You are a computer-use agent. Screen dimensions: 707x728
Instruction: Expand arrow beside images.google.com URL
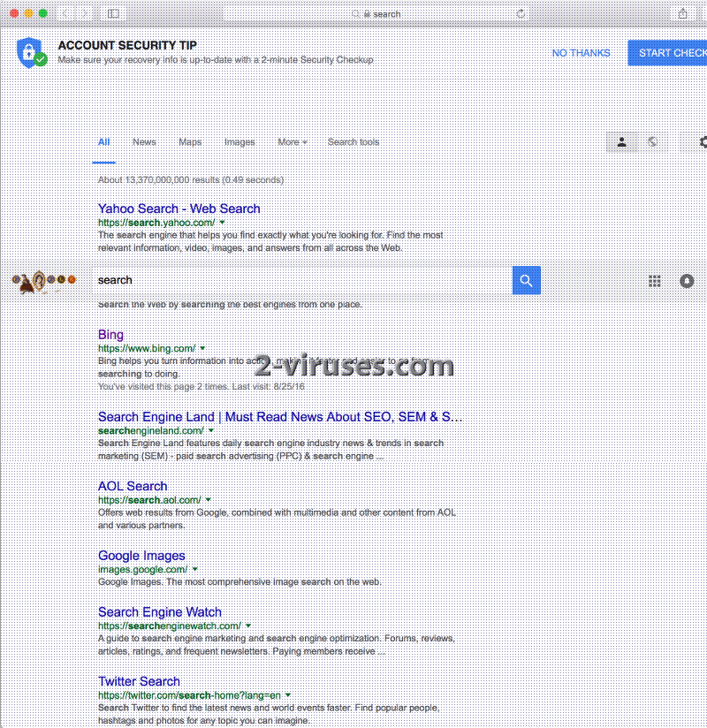coord(195,569)
